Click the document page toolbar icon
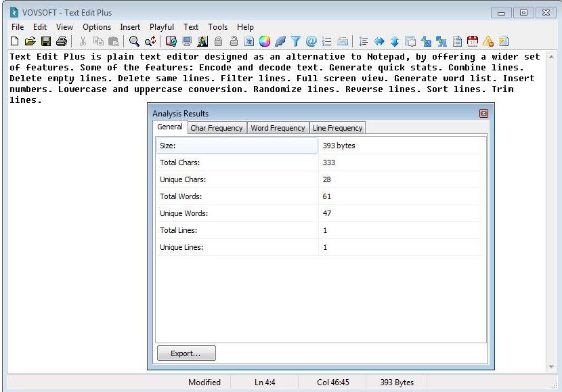 click(457, 41)
